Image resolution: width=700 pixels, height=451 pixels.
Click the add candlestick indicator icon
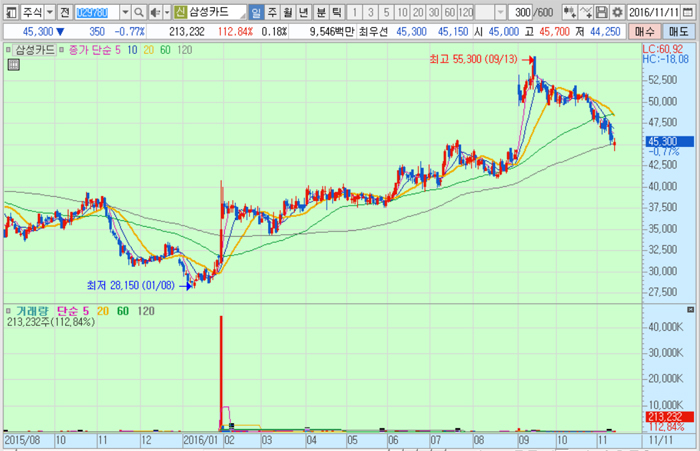click(x=568, y=12)
